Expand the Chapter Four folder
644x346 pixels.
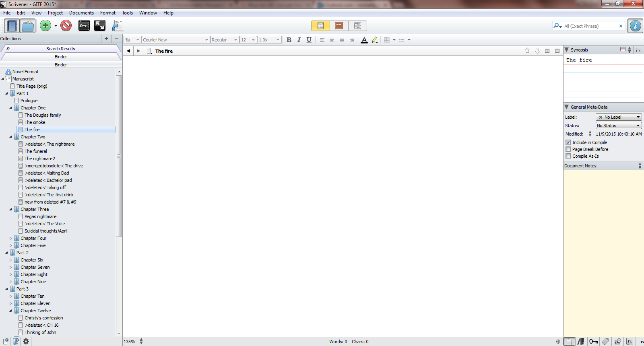(x=11, y=238)
